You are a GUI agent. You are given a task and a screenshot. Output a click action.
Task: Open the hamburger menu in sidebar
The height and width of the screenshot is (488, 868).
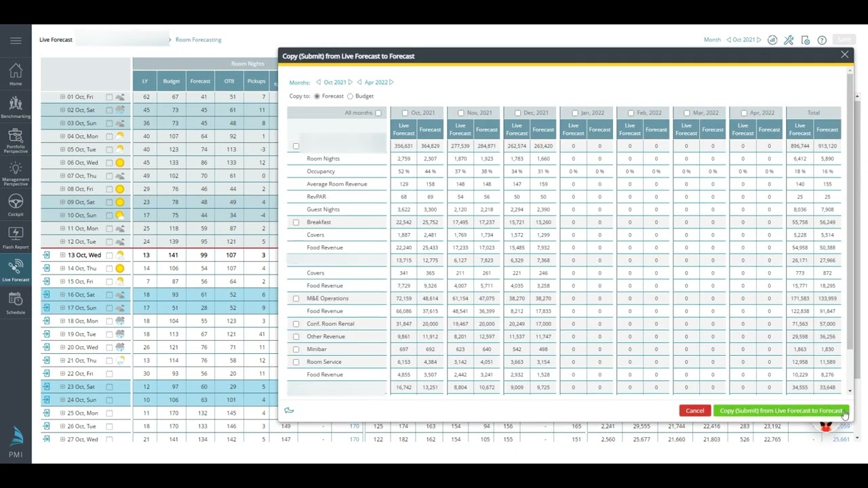16,41
